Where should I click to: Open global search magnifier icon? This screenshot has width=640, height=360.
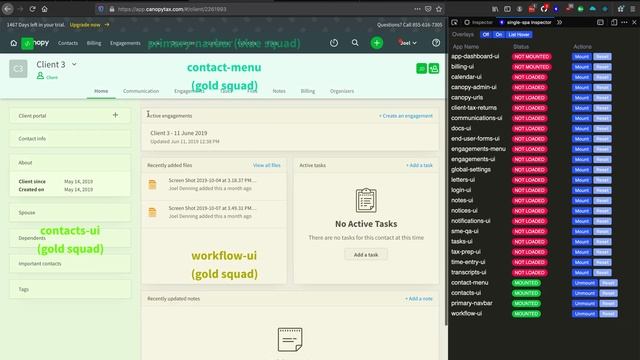[355, 43]
